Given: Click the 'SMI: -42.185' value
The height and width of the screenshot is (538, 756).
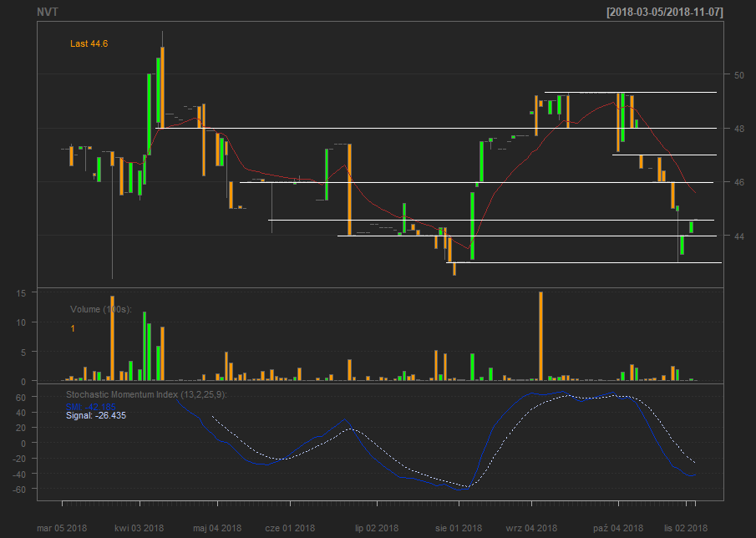Looking at the screenshot, I should tap(91, 408).
